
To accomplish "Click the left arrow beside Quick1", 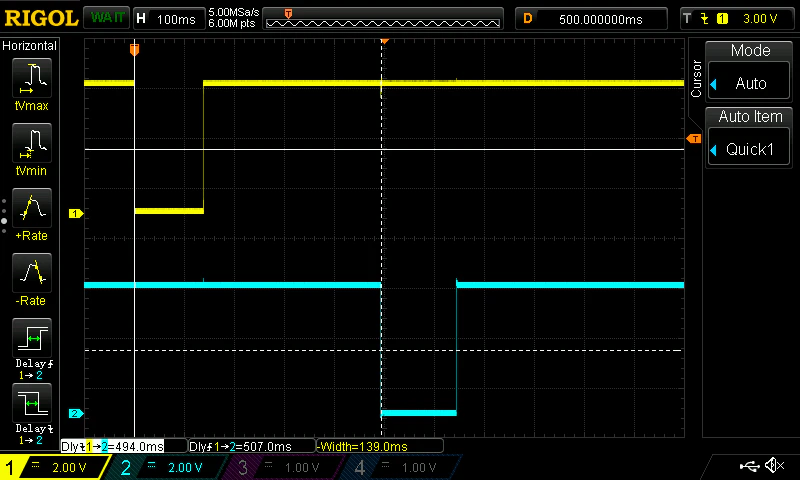I will tap(714, 150).
